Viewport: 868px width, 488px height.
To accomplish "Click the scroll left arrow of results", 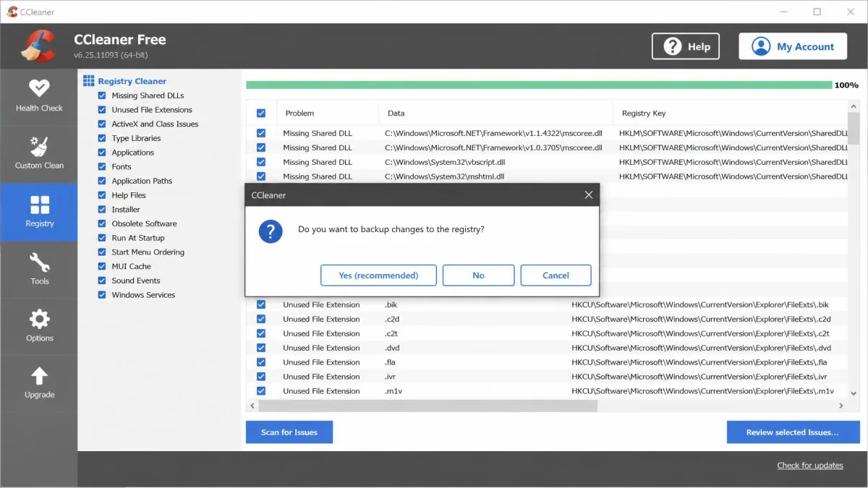I will pos(251,406).
